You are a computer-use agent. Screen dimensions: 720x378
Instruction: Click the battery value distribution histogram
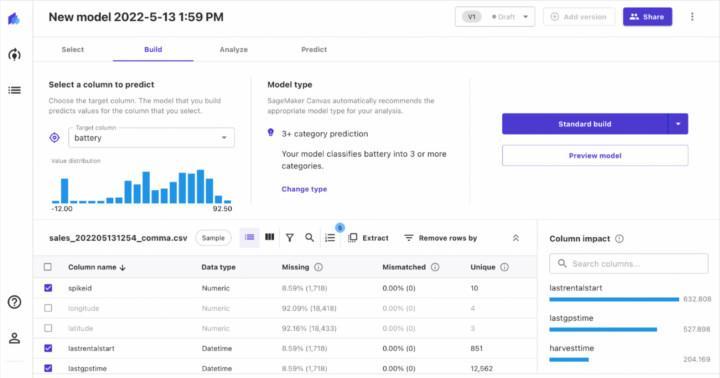pyautogui.click(x=142, y=186)
